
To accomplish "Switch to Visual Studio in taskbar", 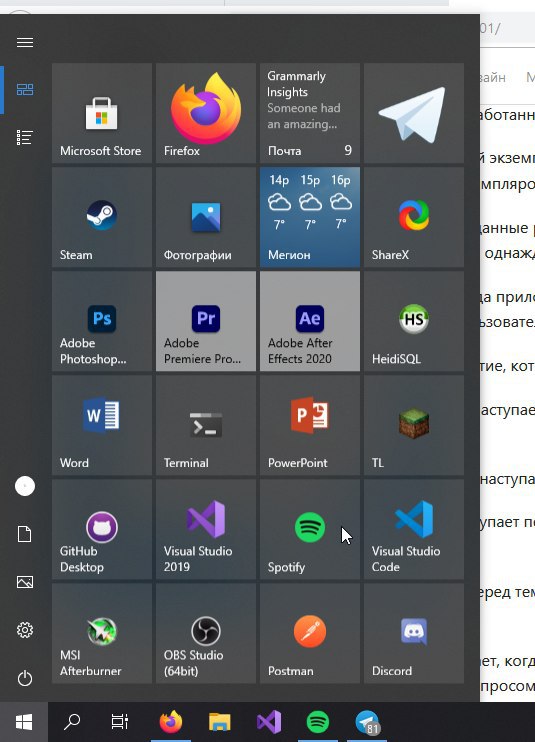I will [269, 722].
